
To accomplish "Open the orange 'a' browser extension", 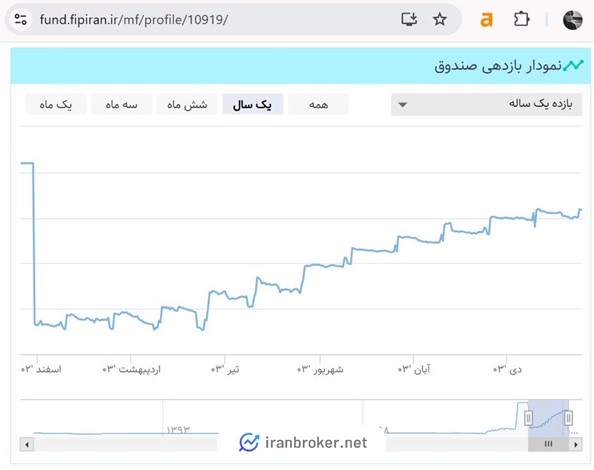I will [x=486, y=19].
